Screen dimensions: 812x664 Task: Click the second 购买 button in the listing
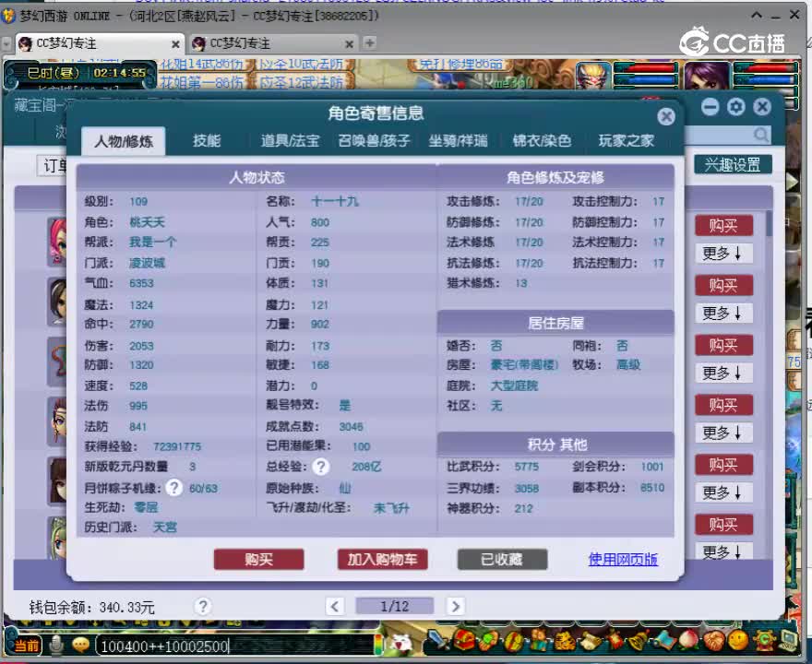click(x=723, y=285)
